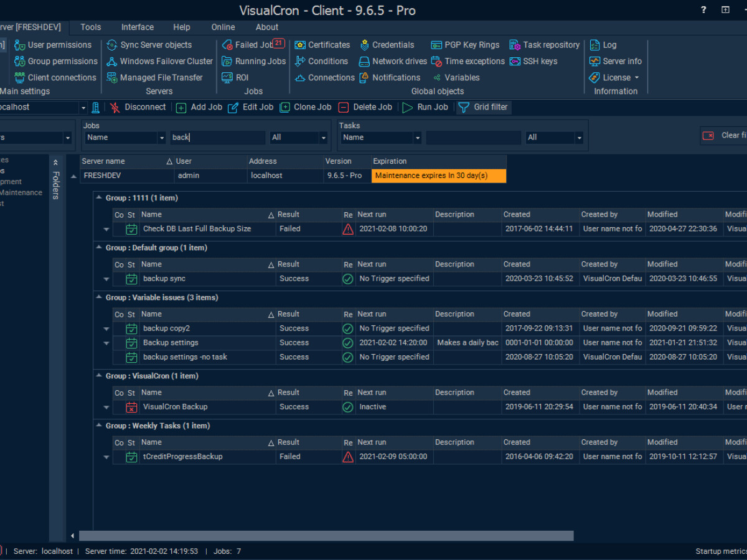Toggle the disabled VisualCron Backup job status
Viewport: 747px width, 560px height.
[131, 407]
